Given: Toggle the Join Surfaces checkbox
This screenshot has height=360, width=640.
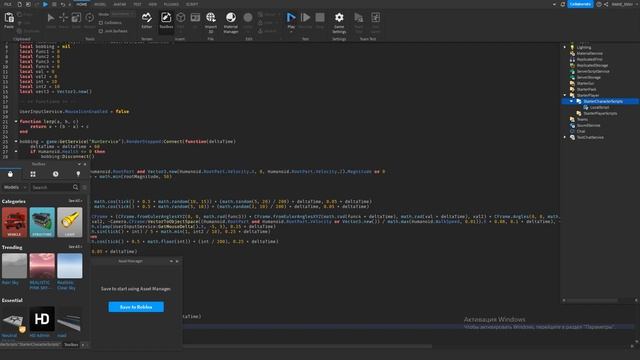Looking at the screenshot, I should 101,31.
